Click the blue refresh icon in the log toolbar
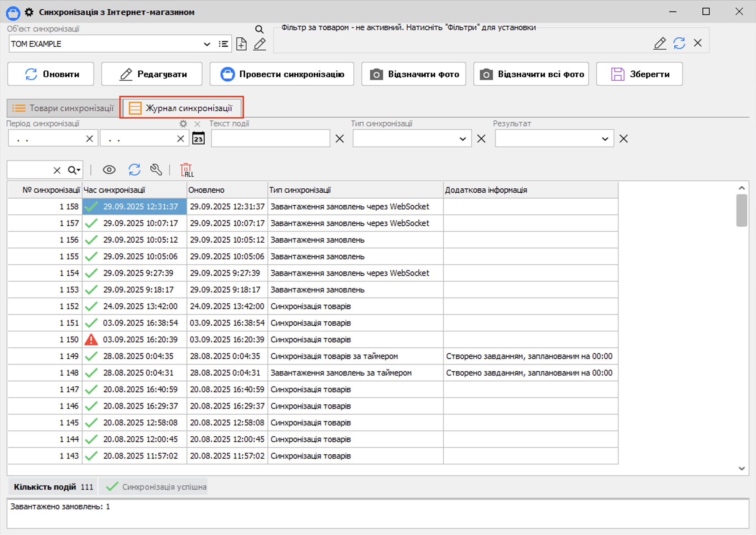 (134, 170)
